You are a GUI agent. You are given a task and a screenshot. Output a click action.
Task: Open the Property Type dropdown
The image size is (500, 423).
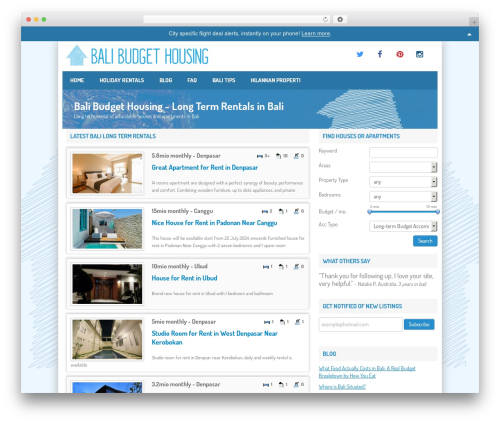(x=403, y=182)
